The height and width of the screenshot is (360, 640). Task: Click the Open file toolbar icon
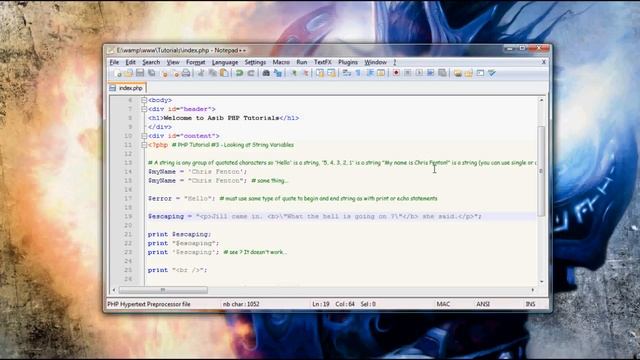129,73
